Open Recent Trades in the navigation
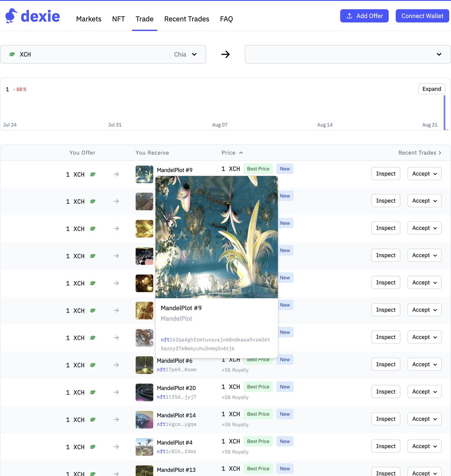 187,19
